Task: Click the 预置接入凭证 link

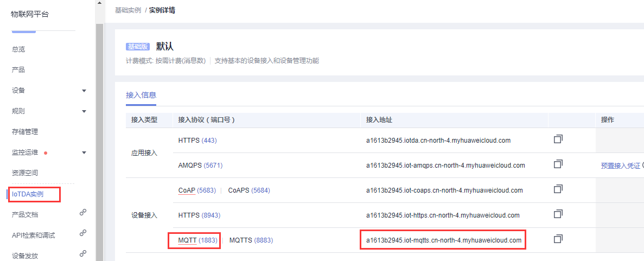Action: 620,165
